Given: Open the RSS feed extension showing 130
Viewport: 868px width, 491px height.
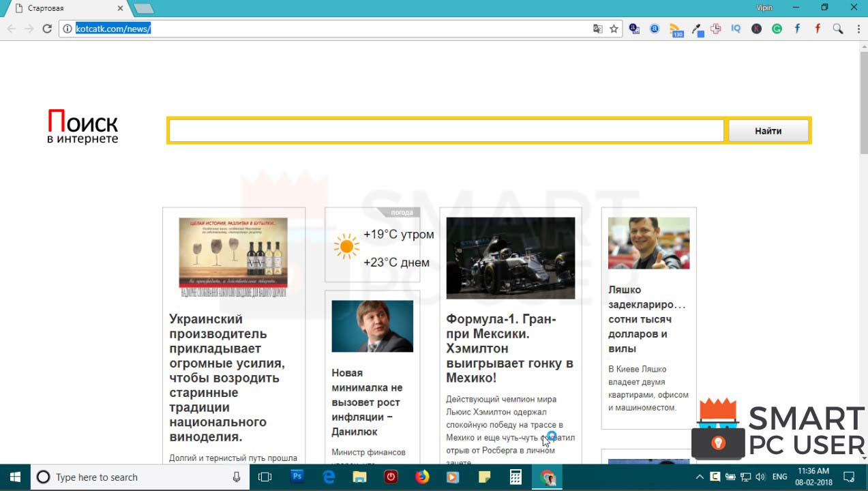Looking at the screenshot, I should point(675,29).
